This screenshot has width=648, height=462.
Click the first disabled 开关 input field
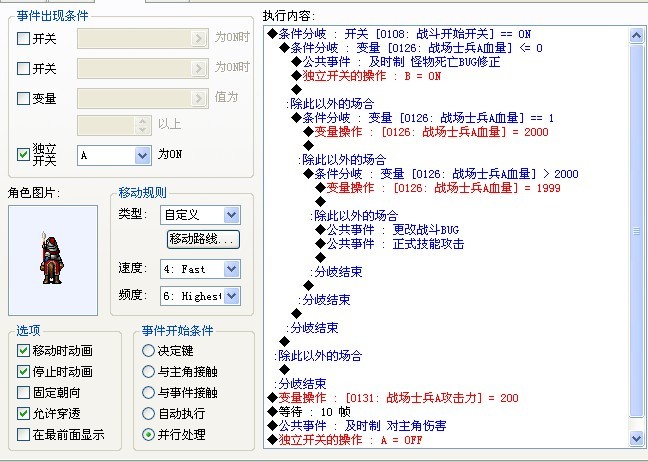pos(143,38)
